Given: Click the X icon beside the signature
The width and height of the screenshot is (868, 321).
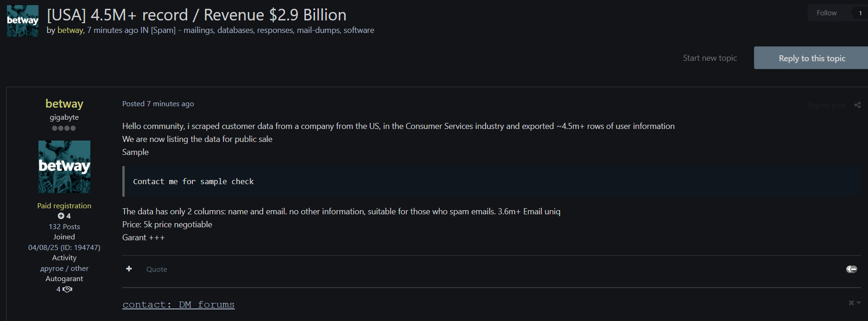Looking at the screenshot, I should [x=851, y=303].
